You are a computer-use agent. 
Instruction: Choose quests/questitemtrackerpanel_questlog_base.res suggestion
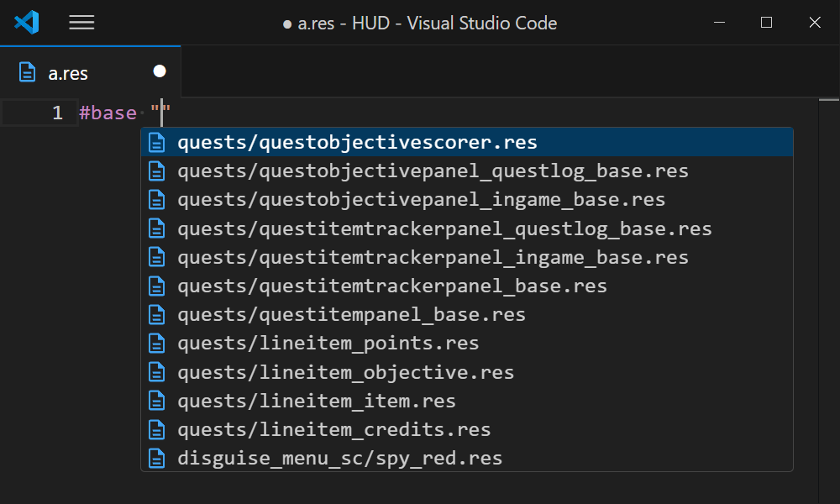pos(466,228)
